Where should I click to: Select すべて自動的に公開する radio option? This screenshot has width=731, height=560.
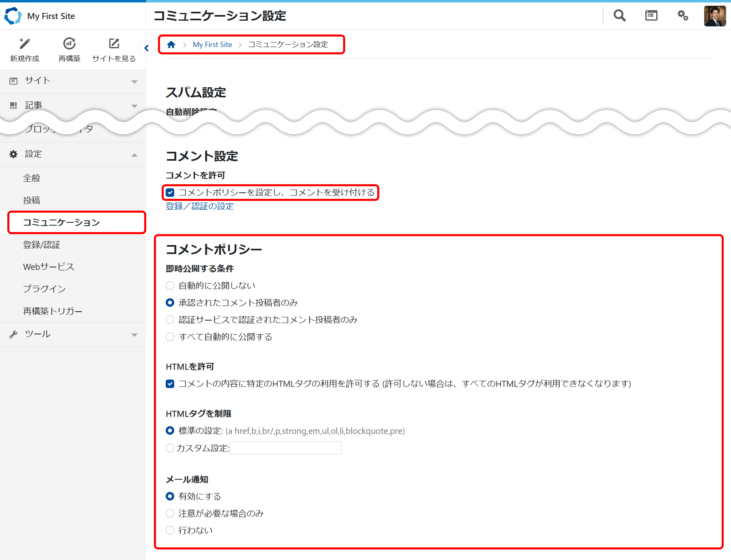pos(170,337)
